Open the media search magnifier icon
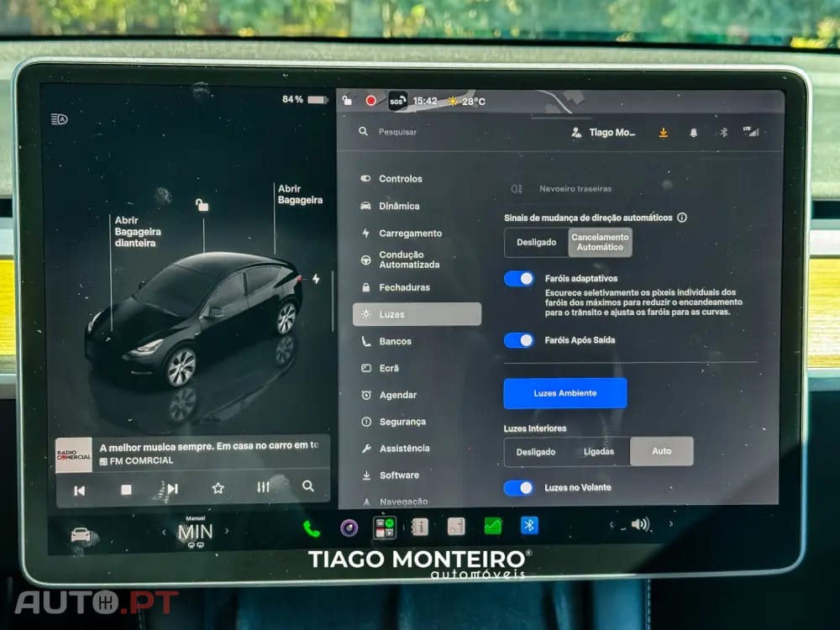Screen dimensions: 840x630 308,486
